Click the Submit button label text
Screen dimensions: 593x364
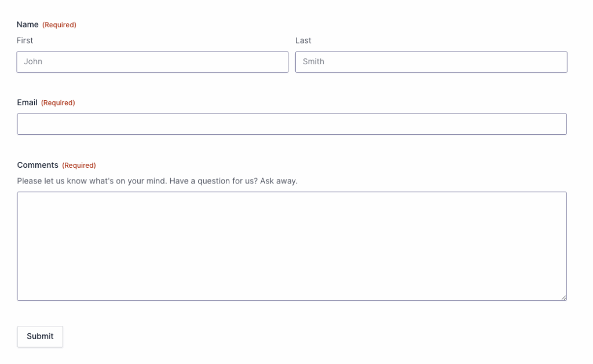click(x=39, y=336)
